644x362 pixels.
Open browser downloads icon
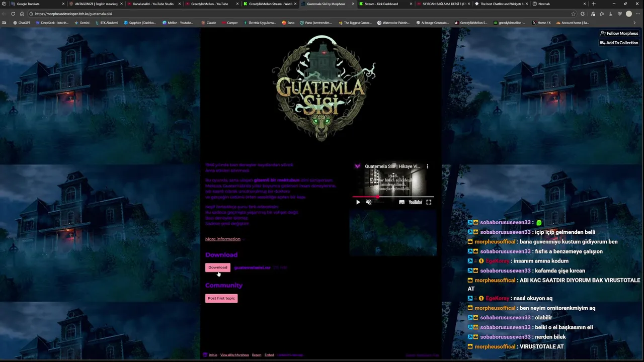[610, 14]
